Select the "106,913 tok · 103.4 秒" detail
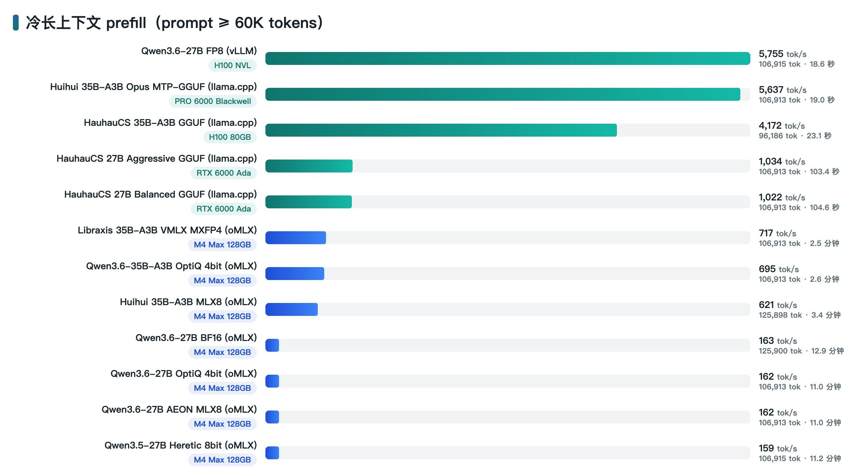 point(799,172)
